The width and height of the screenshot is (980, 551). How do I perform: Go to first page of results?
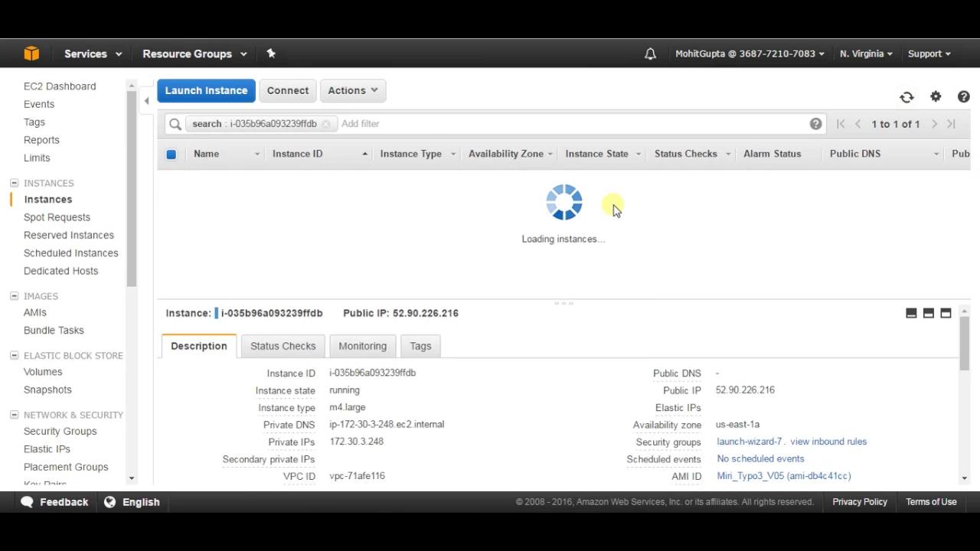coord(841,124)
